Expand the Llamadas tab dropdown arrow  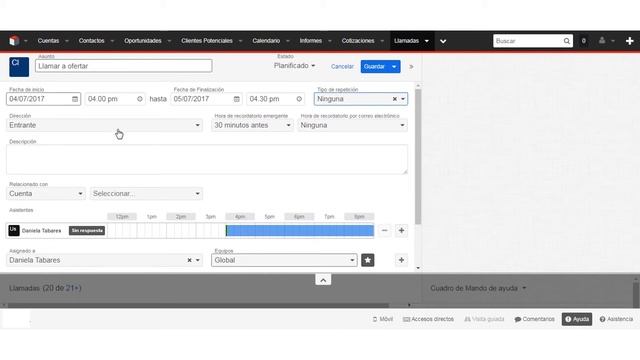coord(427,41)
